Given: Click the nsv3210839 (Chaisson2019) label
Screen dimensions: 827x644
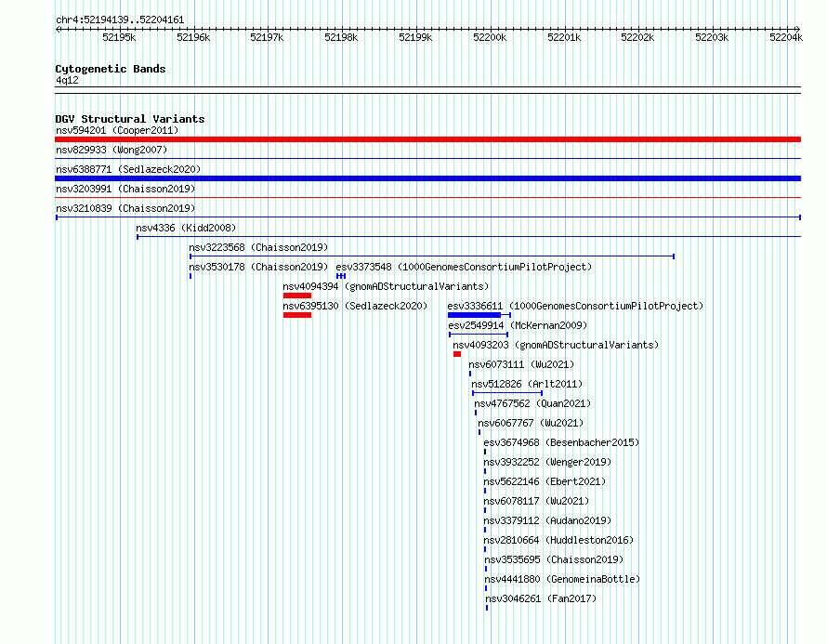Looking at the screenshot, I should click(125, 208).
